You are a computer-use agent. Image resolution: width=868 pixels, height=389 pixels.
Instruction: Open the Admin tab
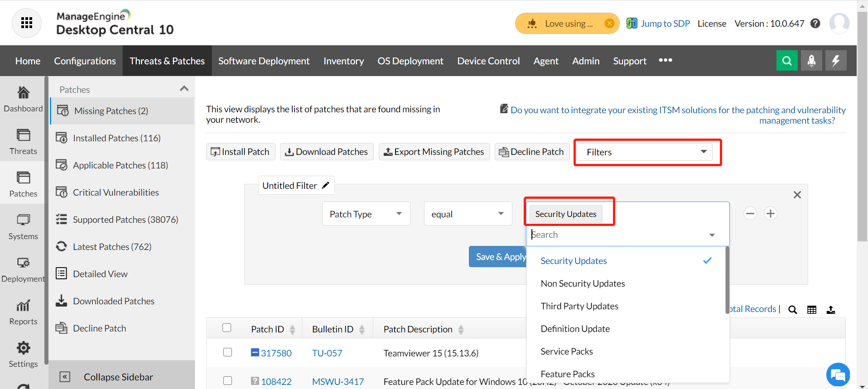(x=586, y=61)
